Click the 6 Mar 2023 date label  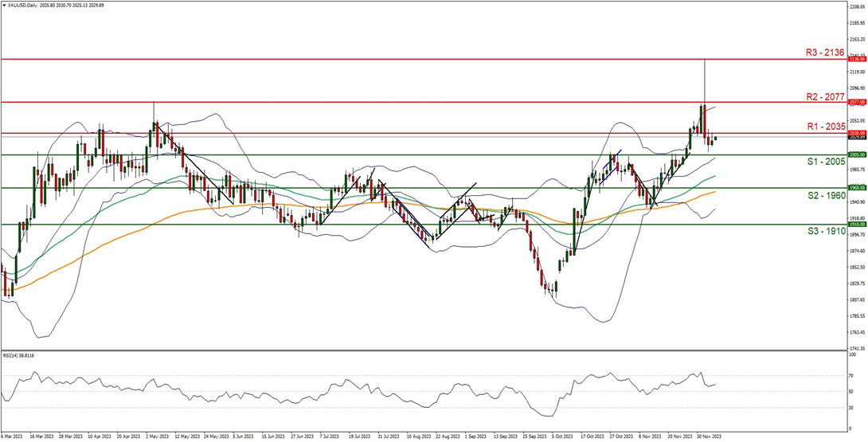pyautogui.click(x=14, y=437)
